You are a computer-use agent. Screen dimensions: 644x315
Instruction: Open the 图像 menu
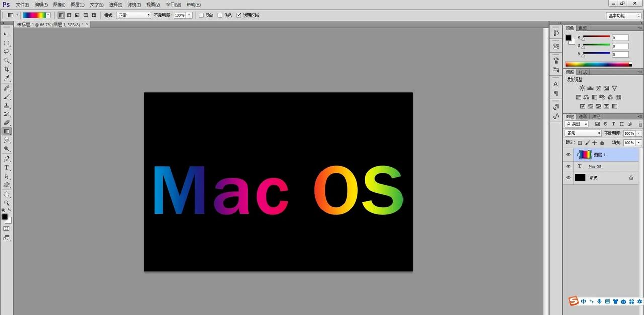coord(59,4)
